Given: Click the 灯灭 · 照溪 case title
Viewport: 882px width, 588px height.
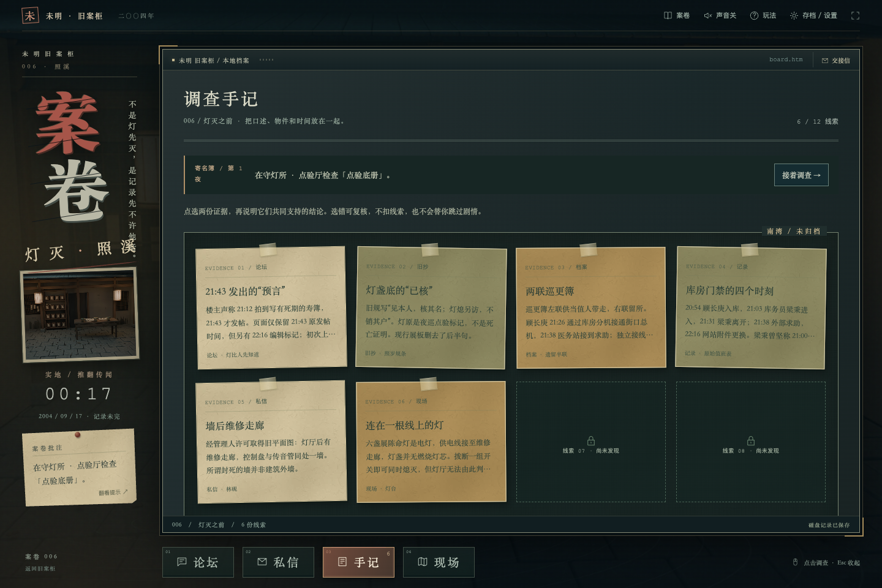Looking at the screenshot, I should (x=80, y=250).
